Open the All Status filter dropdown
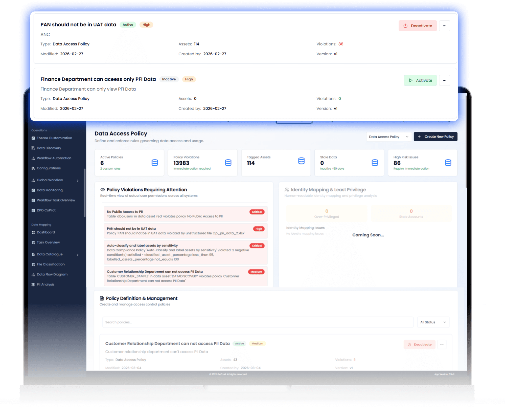The image size is (505, 420). pyautogui.click(x=433, y=322)
